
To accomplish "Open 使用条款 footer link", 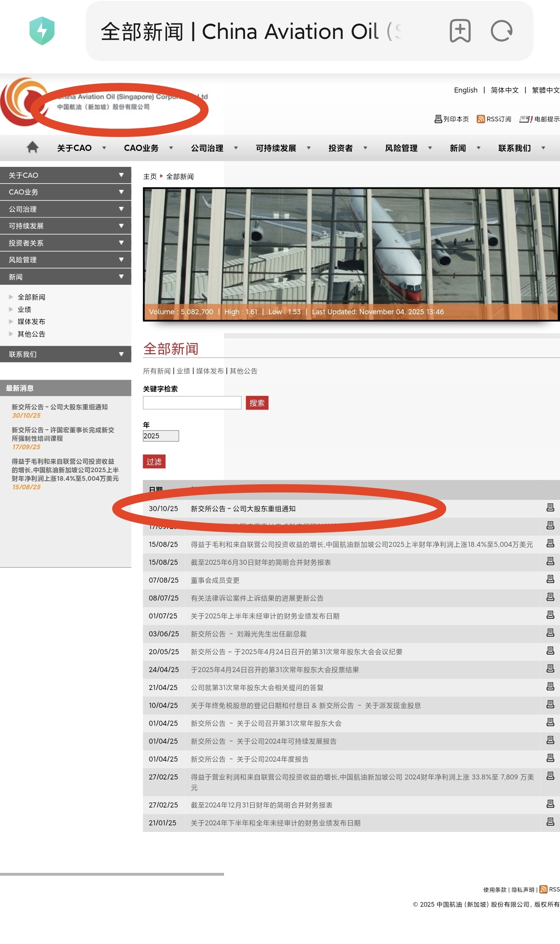I will coord(495,890).
